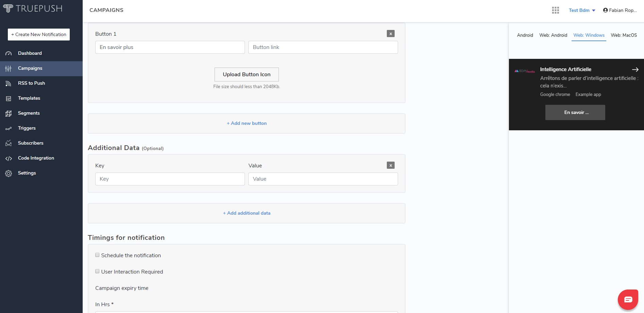644x313 pixels.
Task: Open the chat support widget
Action: pyautogui.click(x=628, y=299)
